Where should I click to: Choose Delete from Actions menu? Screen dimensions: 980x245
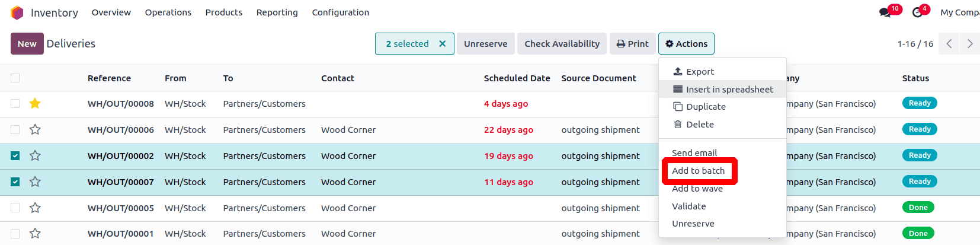[x=722, y=125]
